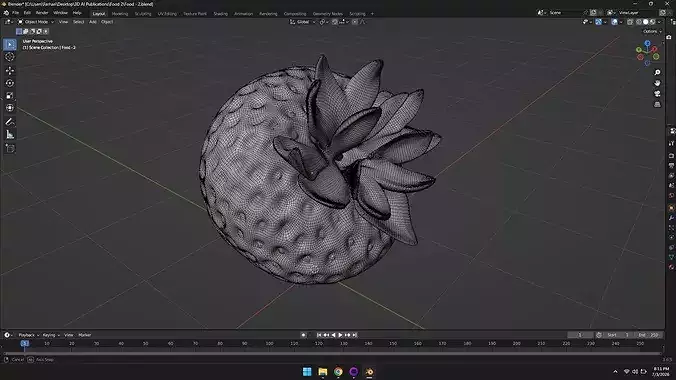This screenshot has width=676, height=380.
Task: Open the viewport Select menu
Action: (x=78, y=22)
